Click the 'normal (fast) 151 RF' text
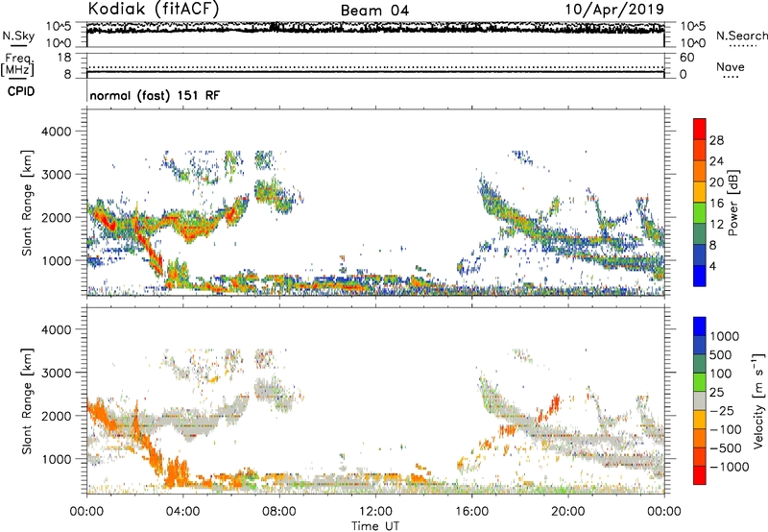Viewport: 768px width, 532px height. pos(155,95)
